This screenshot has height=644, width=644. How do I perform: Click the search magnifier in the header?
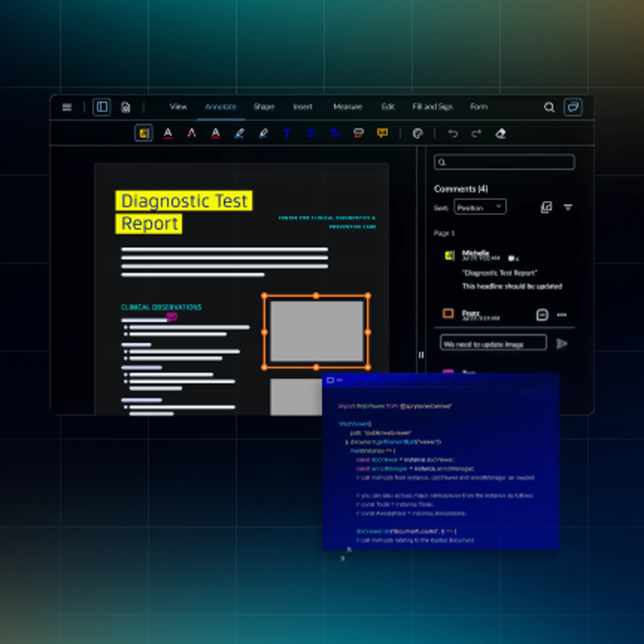(x=549, y=107)
